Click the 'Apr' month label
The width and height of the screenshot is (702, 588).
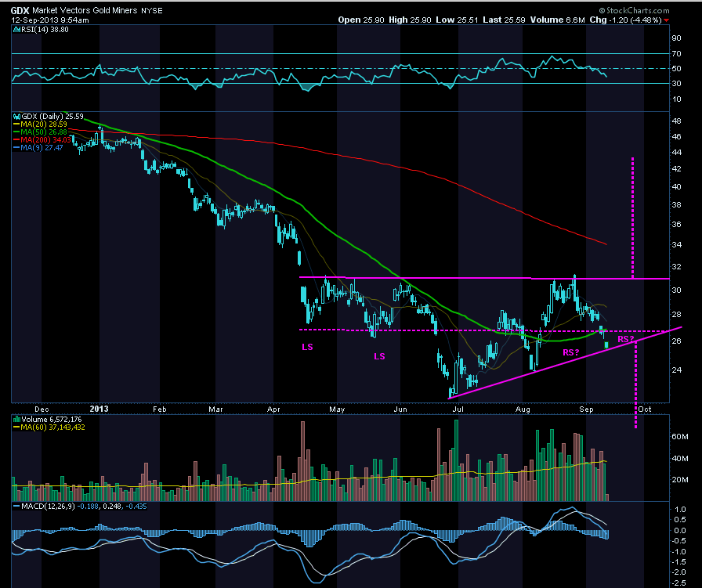tap(273, 409)
